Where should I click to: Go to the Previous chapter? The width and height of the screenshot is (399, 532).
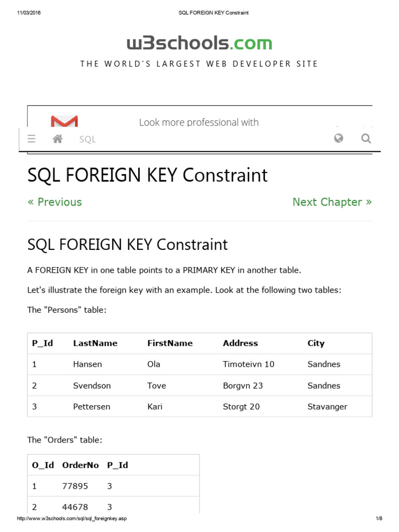click(x=55, y=202)
